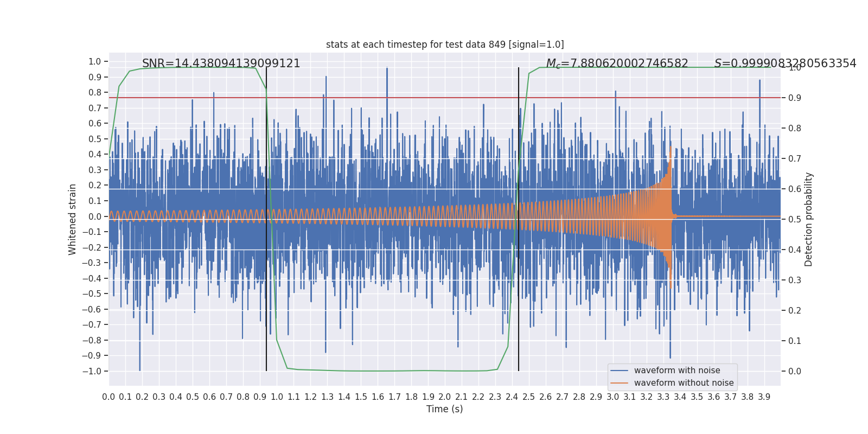This screenshot has height=434, width=868.
Task: Click Time axis tick label 2.5
Action: tap(529, 397)
